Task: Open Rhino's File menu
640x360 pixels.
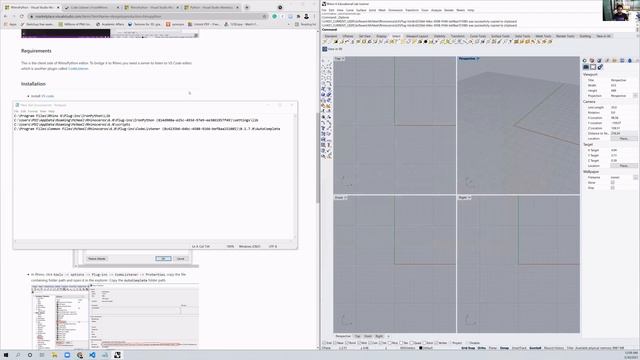Action: [324, 10]
